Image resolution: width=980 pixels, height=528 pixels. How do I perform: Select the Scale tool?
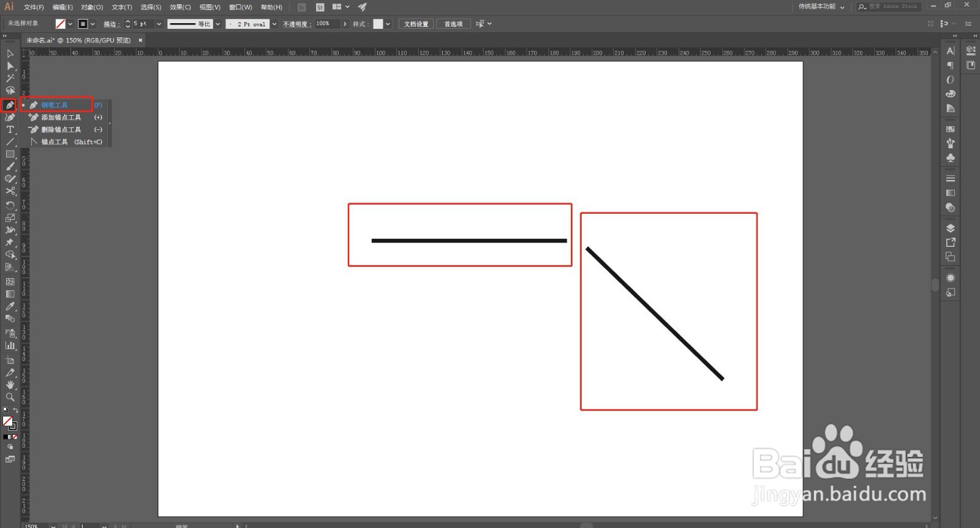10,218
